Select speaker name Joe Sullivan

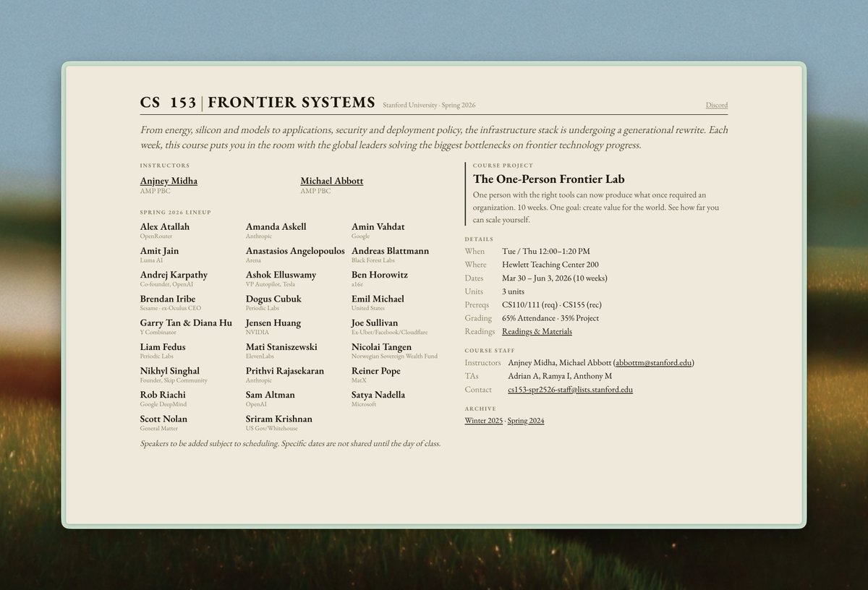376,322
